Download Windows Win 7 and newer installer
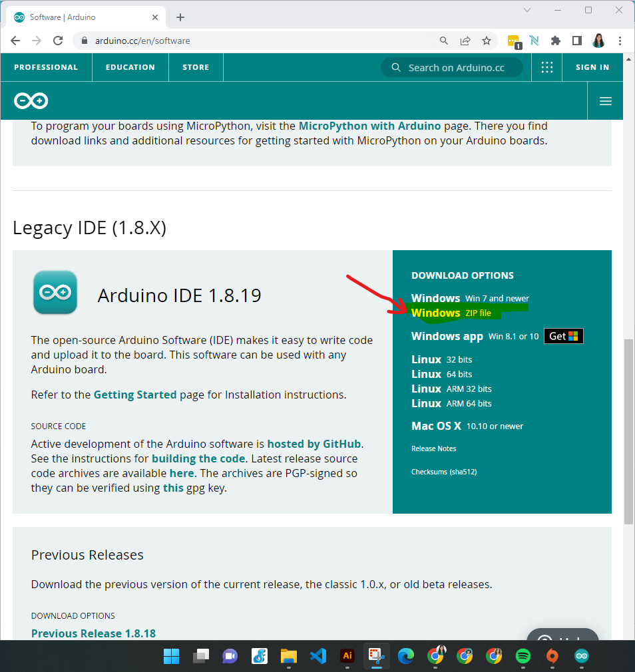The width and height of the screenshot is (635, 672). tap(470, 298)
